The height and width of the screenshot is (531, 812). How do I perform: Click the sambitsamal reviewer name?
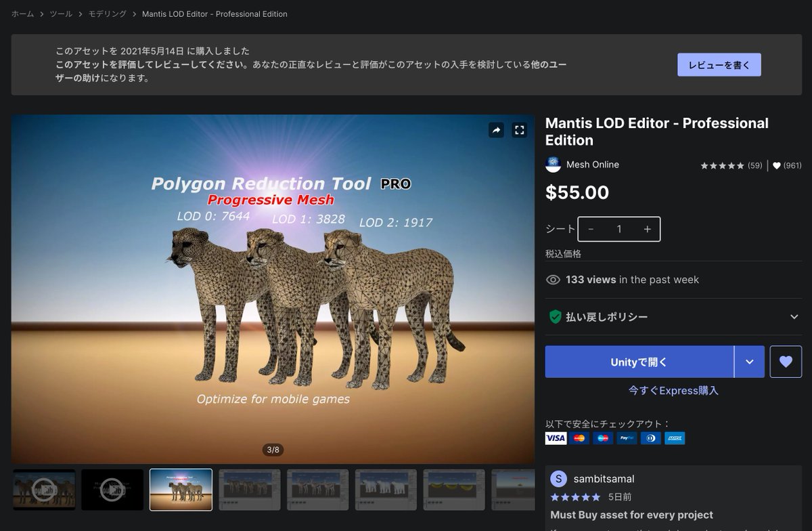(604, 479)
